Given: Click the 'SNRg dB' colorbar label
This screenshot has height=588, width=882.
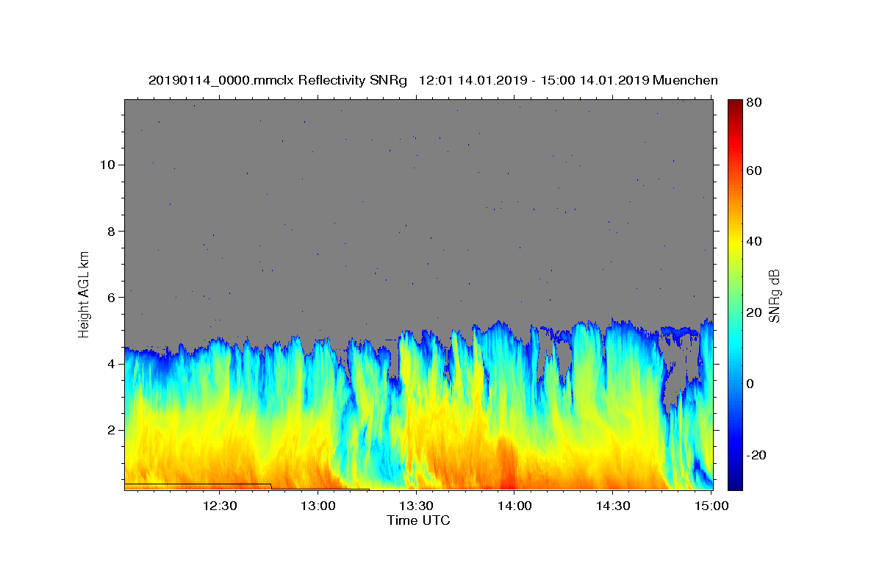Looking at the screenshot, I should pyautogui.click(x=774, y=296).
